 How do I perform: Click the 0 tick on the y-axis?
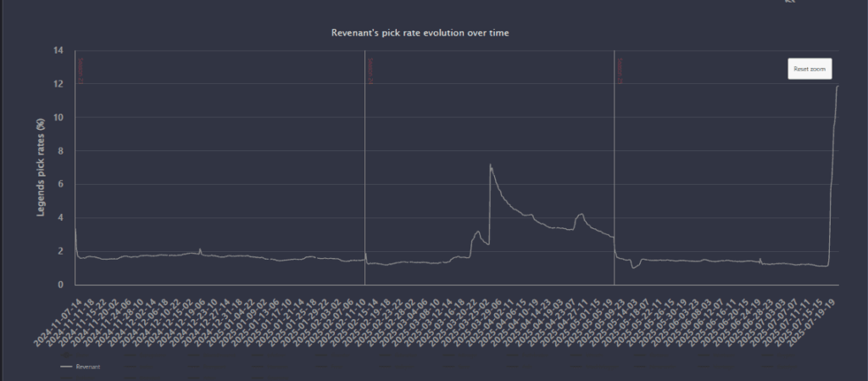click(61, 285)
